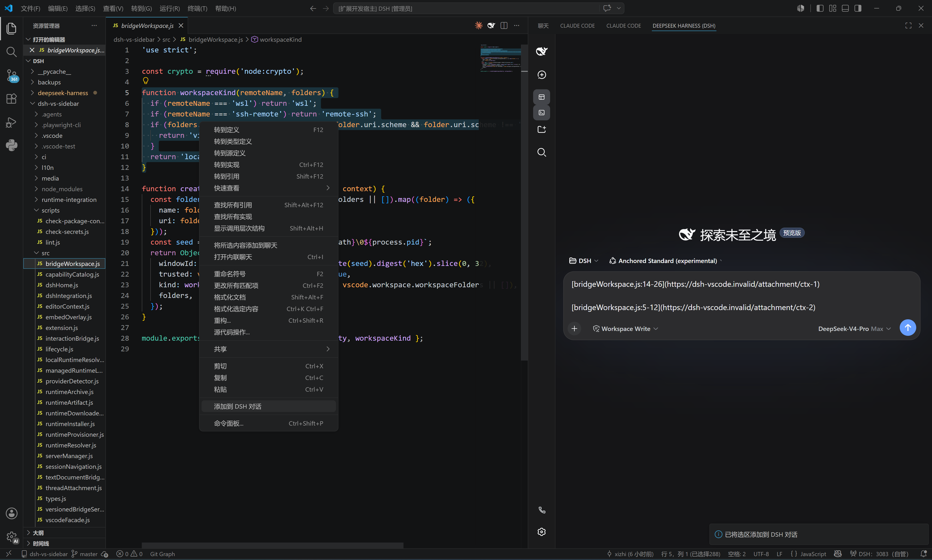932x560 pixels.
Task: Choose 重命名符号 in context menu
Action: (269, 274)
